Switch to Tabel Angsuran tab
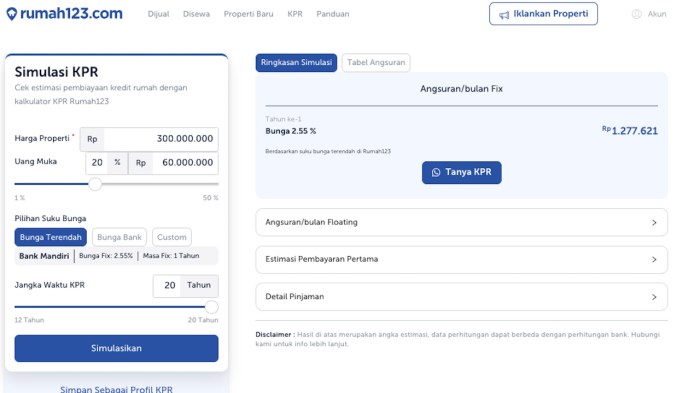The width and height of the screenshot is (700, 393). 376,63
